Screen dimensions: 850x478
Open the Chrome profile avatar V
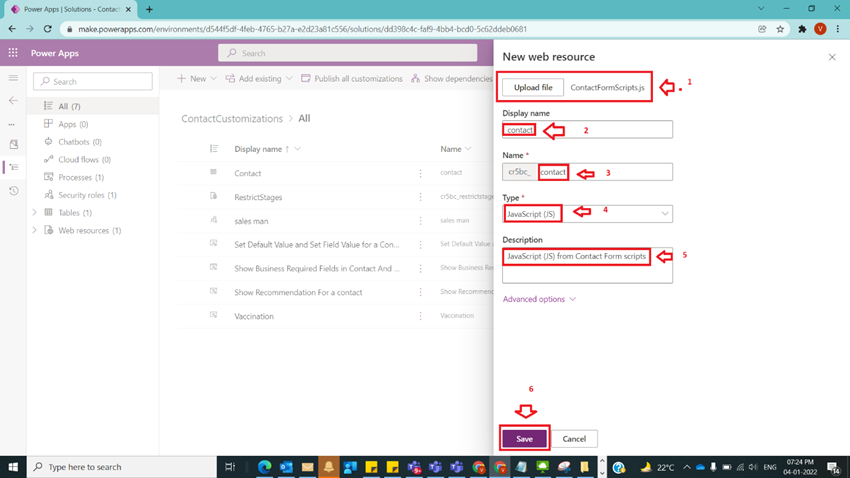[820, 29]
